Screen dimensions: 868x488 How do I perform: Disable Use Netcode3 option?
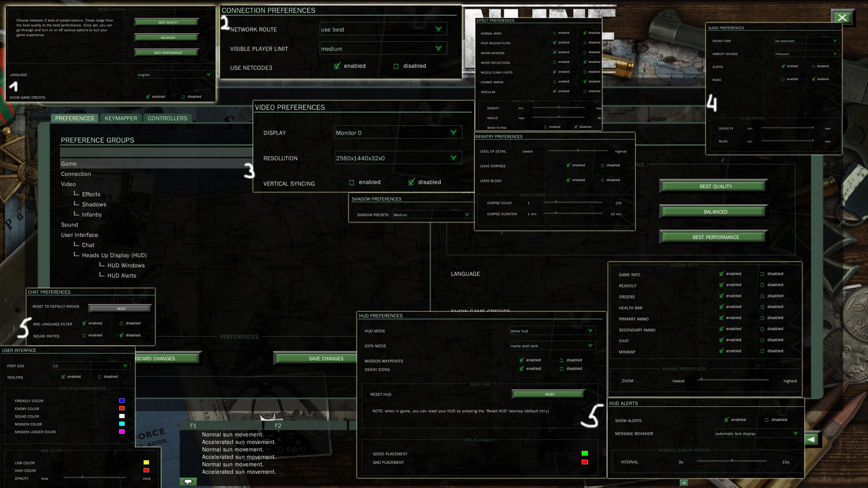click(396, 66)
